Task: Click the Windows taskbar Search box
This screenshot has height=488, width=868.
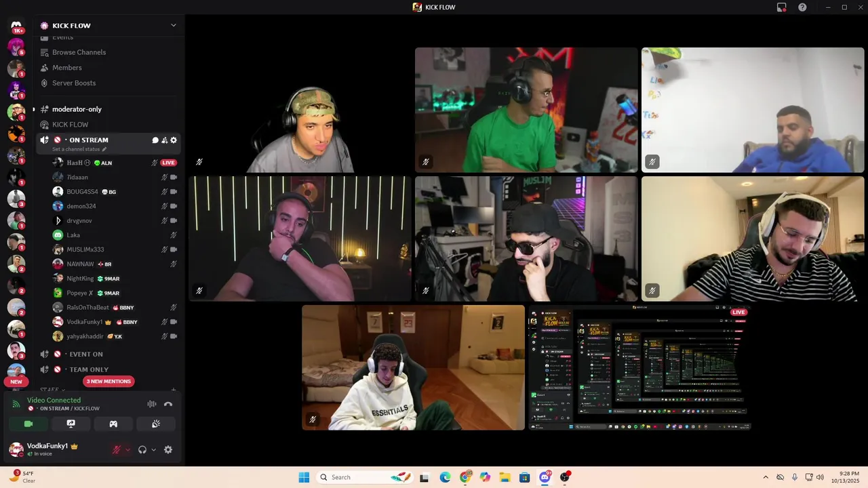Action: pyautogui.click(x=366, y=477)
